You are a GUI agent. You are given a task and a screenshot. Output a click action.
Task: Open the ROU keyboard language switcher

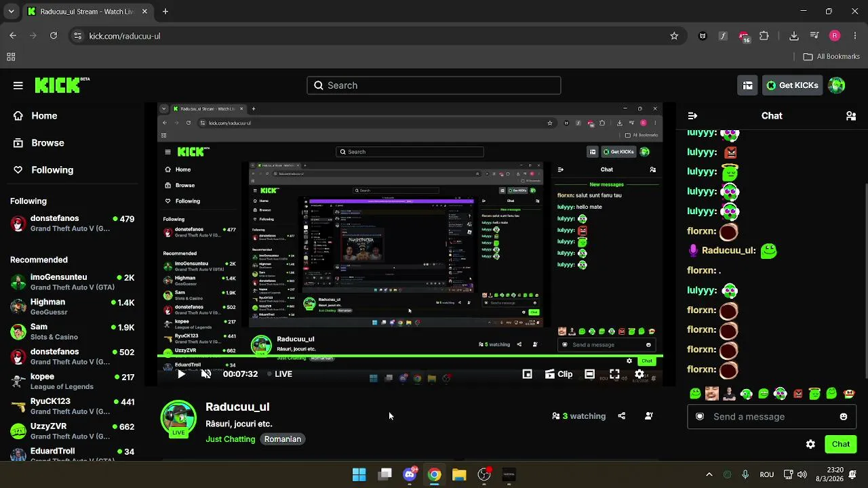(767, 474)
